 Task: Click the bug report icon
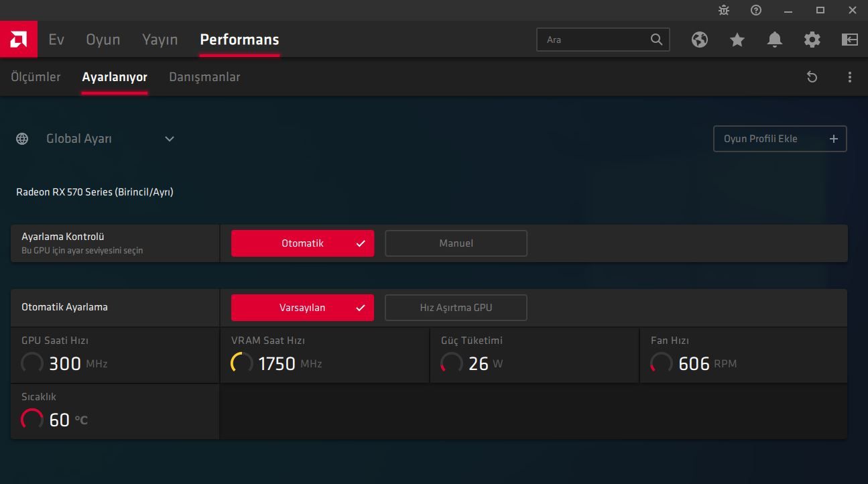(724, 10)
